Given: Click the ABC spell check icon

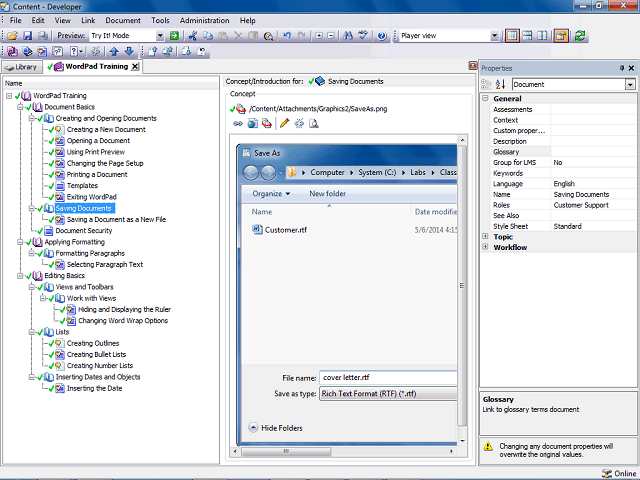Looking at the screenshot, I should pyautogui.click(x=363, y=36).
